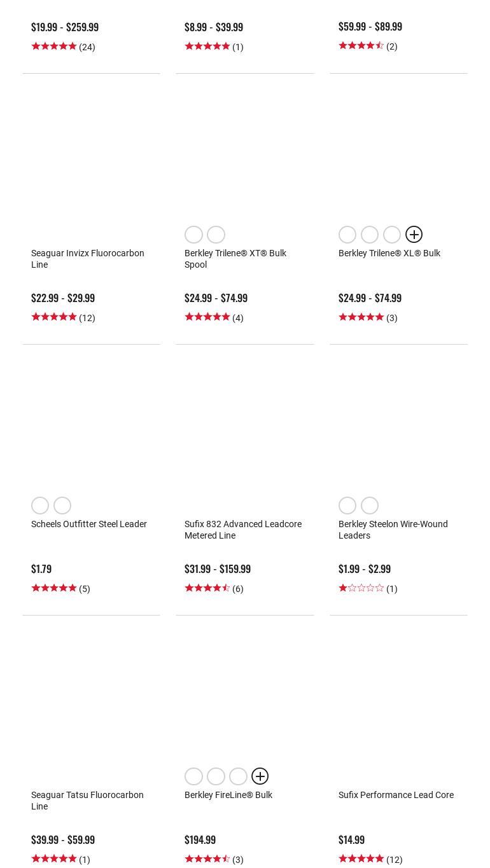Expand more colors for Berkley FireLine Bulk
Viewport: 490px width, 868px height.
260,776
